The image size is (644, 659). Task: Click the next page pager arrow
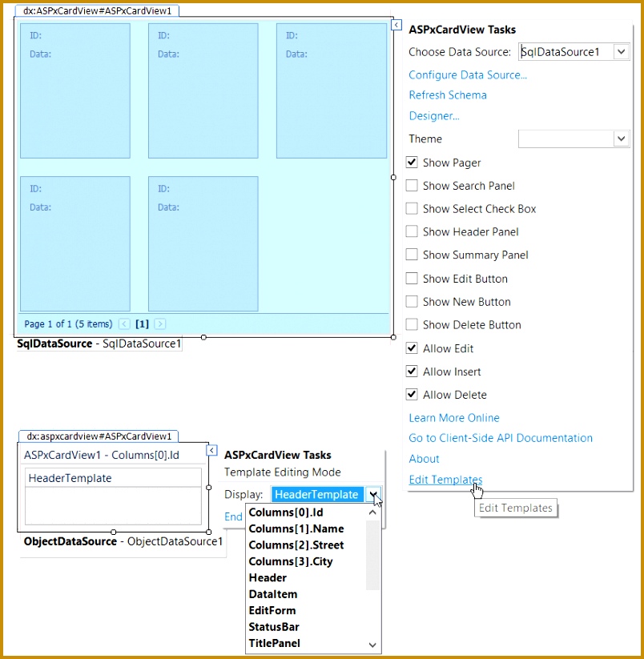click(x=159, y=323)
